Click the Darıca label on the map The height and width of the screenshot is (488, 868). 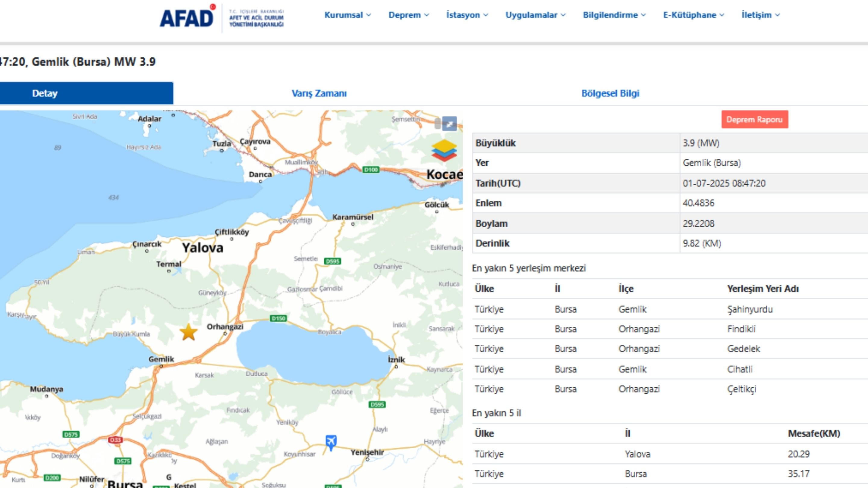pos(260,174)
